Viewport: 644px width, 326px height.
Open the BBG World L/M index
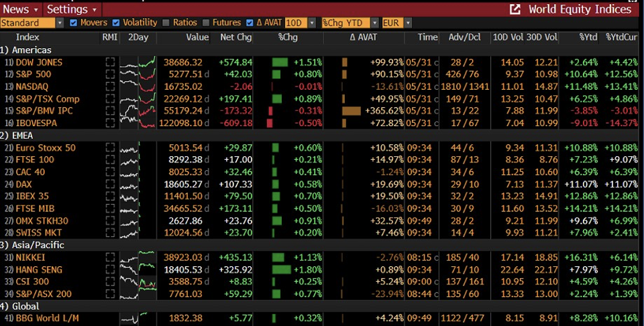click(x=47, y=318)
